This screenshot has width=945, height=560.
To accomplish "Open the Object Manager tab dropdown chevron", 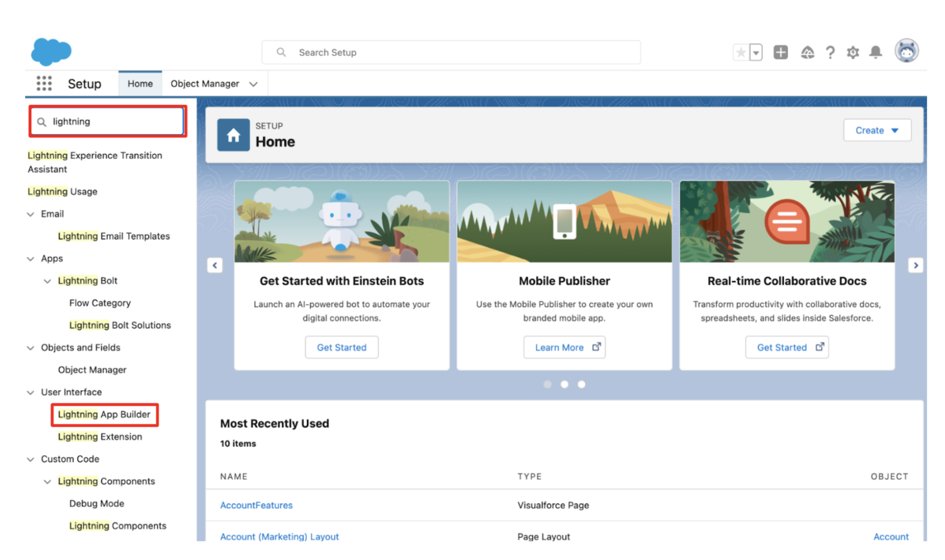I will (253, 84).
